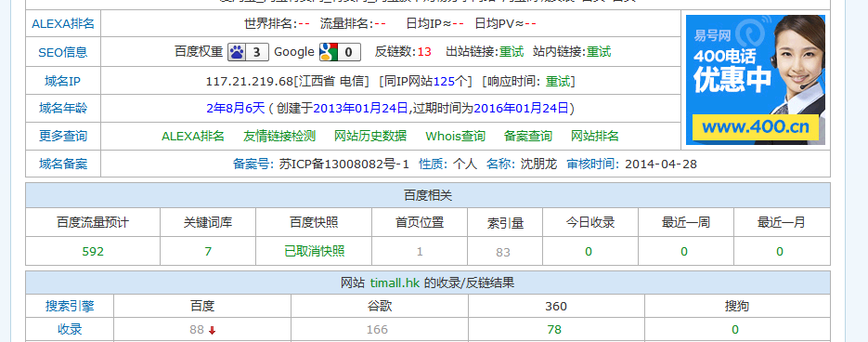The height and width of the screenshot is (342, 868).
Task: Click the 360 column header
Action: pyautogui.click(x=556, y=306)
